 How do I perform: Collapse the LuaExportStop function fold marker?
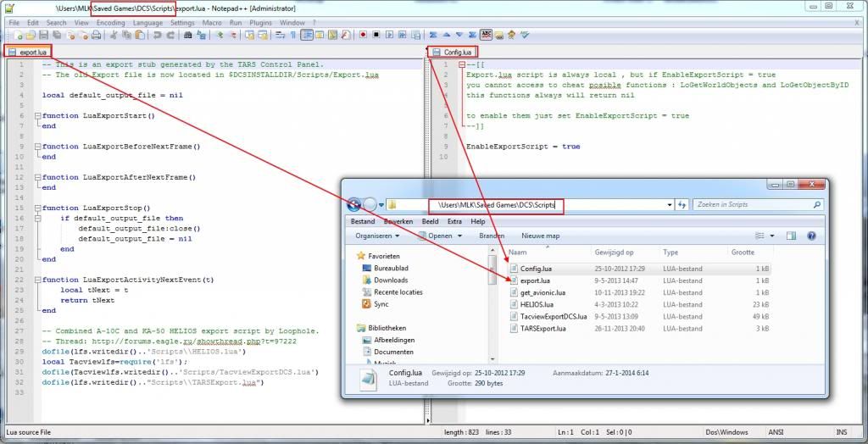coord(37,208)
